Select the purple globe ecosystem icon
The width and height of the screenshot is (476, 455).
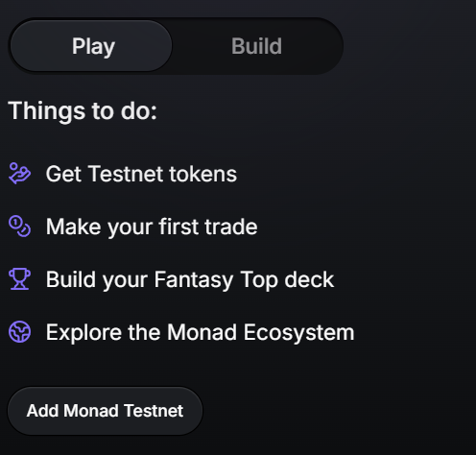tap(19, 332)
